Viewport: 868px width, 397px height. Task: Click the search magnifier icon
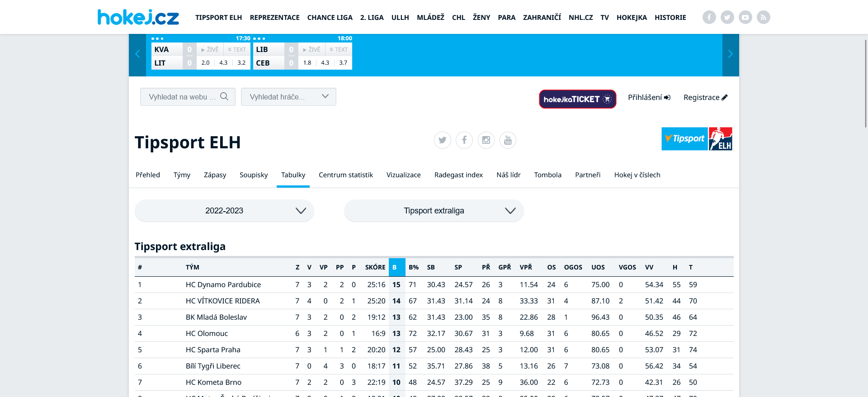[x=224, y=96]
